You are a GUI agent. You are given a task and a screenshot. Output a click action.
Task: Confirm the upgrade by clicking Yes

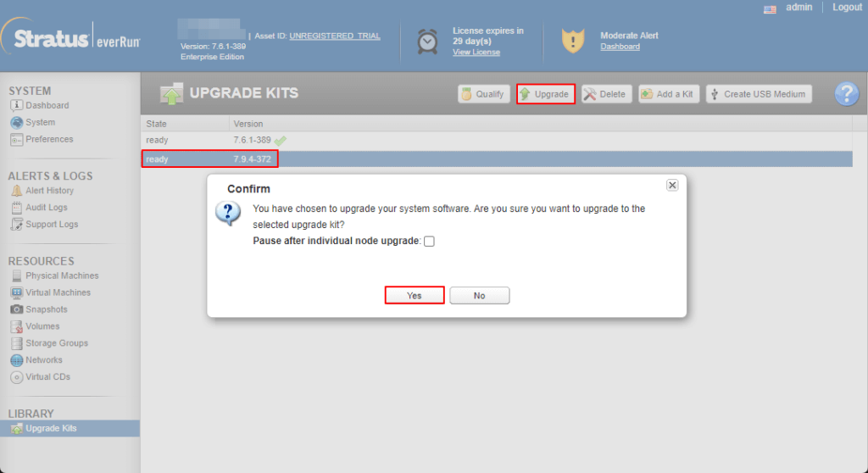click(x=414, y=295)
